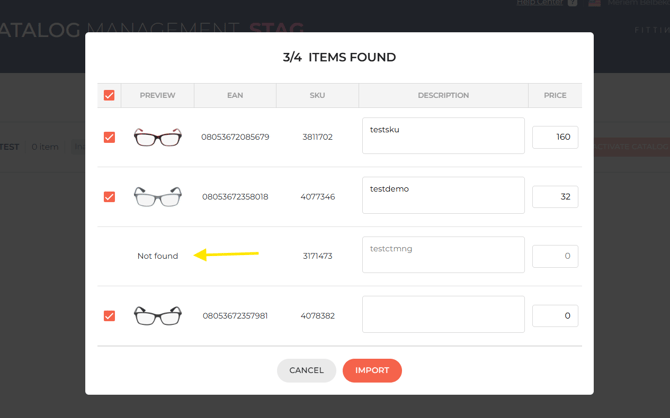Click the EAN column header

[235, 95]
